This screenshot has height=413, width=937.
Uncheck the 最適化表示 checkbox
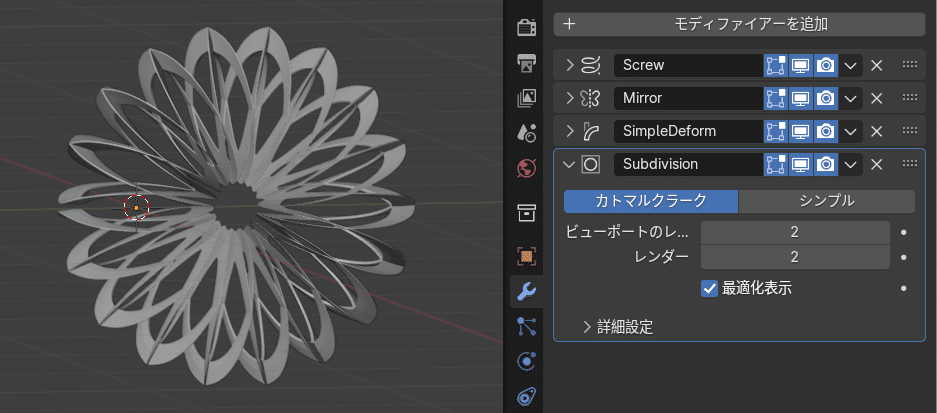(x=709, y=289)
